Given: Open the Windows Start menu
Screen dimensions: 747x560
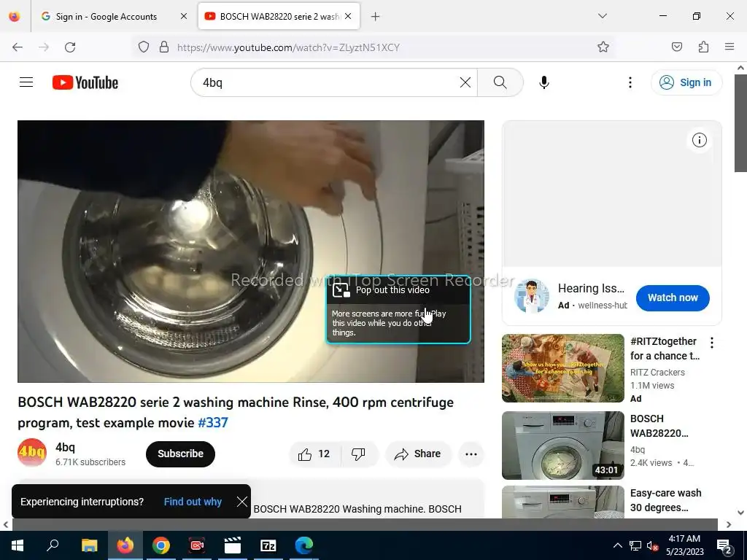Looking at the screenshot, I should click(x=18, y=545).
